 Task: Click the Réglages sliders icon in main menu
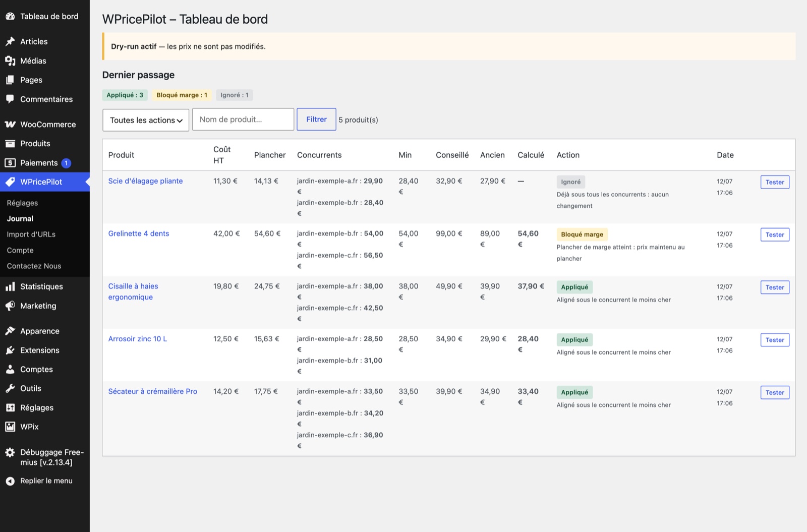point(10,407)
